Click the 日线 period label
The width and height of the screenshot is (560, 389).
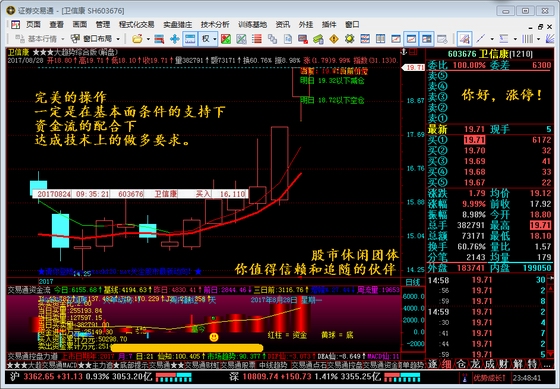pos(413,282)
